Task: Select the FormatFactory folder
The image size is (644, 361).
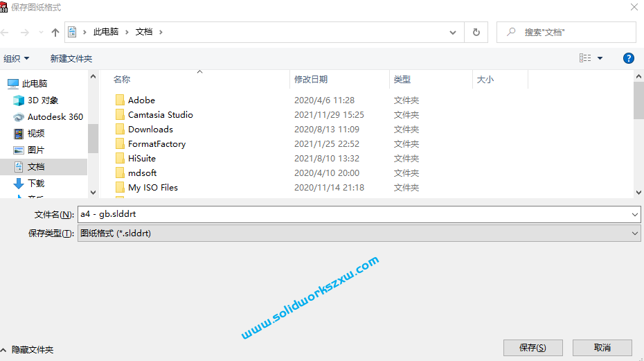Action: click(x=157, y=144)
